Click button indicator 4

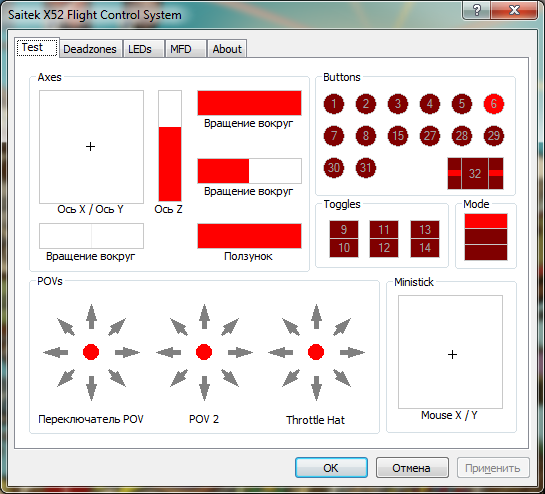coord(430,104)
